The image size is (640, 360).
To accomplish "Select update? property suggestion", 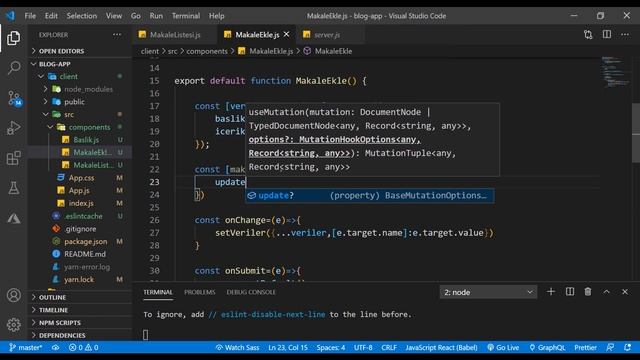I will [x=369, y=196].
